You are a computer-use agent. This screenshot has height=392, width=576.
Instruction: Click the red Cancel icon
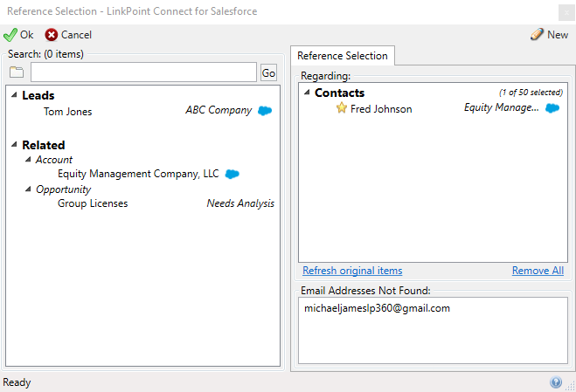(x=51, y=35)
